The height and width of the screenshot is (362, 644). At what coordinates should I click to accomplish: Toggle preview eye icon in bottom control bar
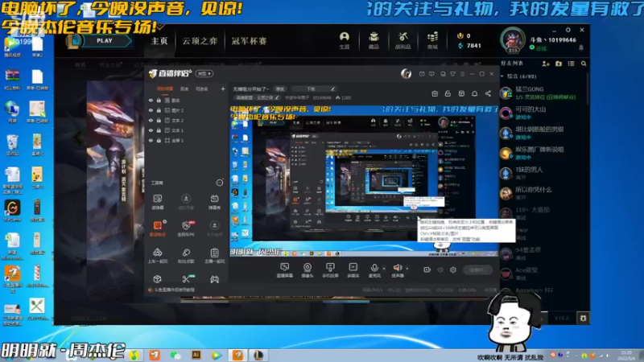(x=440, y=269)
